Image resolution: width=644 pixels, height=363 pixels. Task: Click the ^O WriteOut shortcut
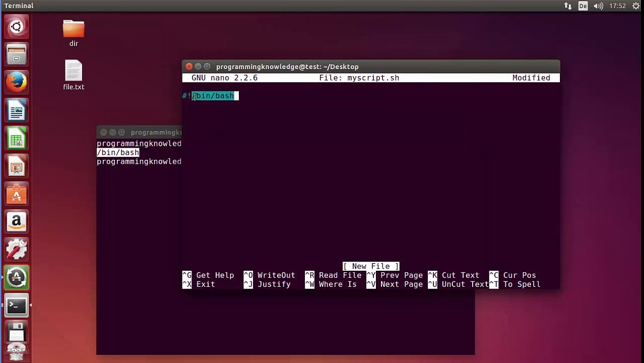[270, 275]
